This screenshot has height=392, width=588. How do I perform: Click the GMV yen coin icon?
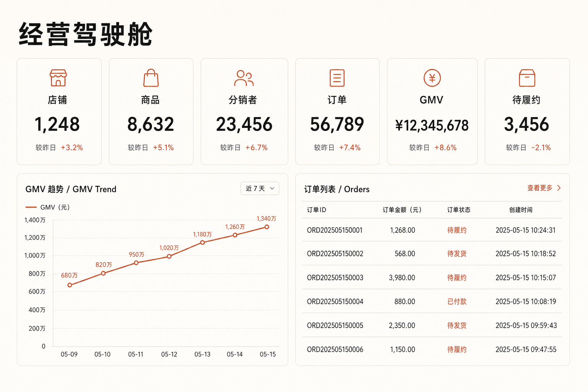432,78
